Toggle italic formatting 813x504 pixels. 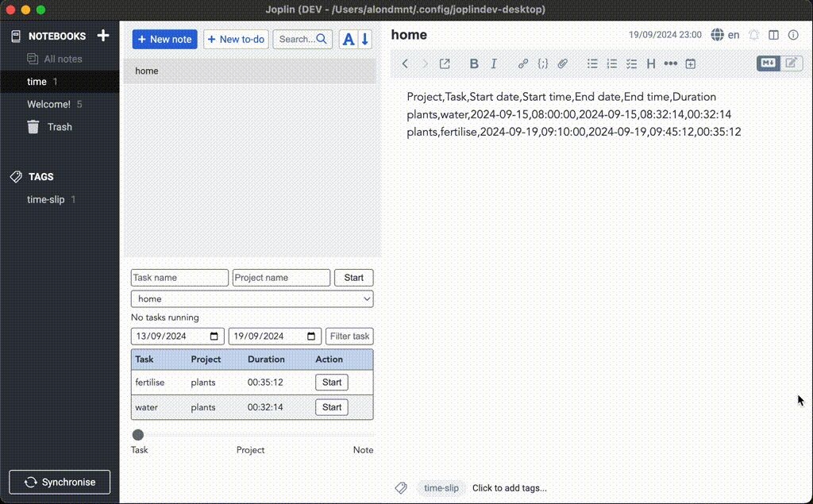(494, 63)
